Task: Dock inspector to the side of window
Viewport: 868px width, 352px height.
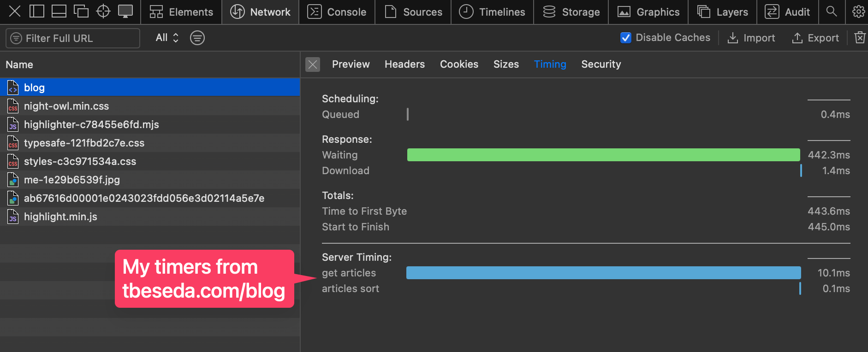Action: pyautogui.click(x=37, y=11)
